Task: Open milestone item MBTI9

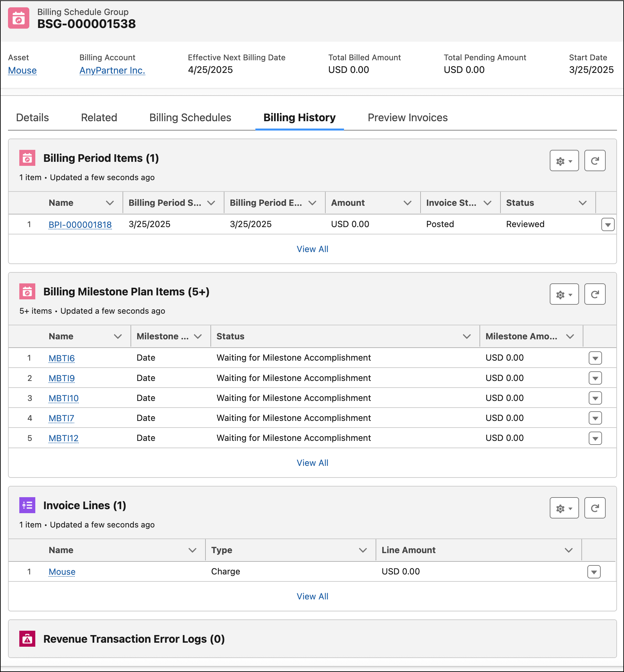Action: (62, 378)
